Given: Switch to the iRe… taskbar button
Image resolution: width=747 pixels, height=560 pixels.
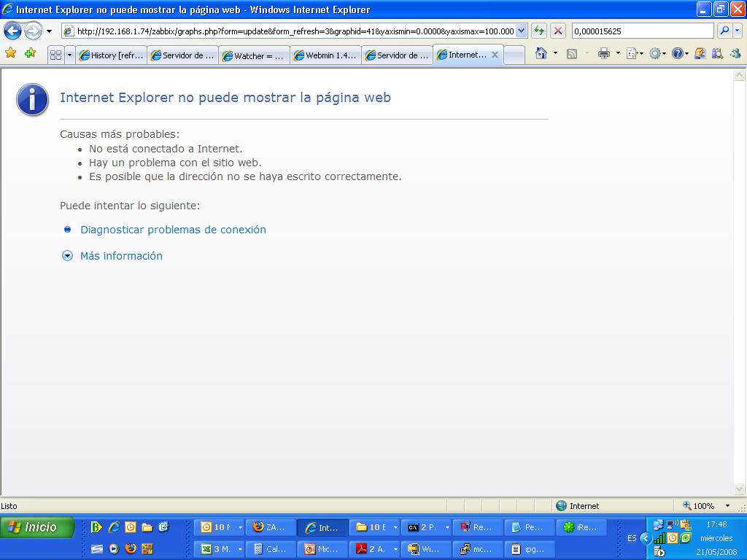Looking at the screenshot, I should pyautogui.click(x=581, y=527).
